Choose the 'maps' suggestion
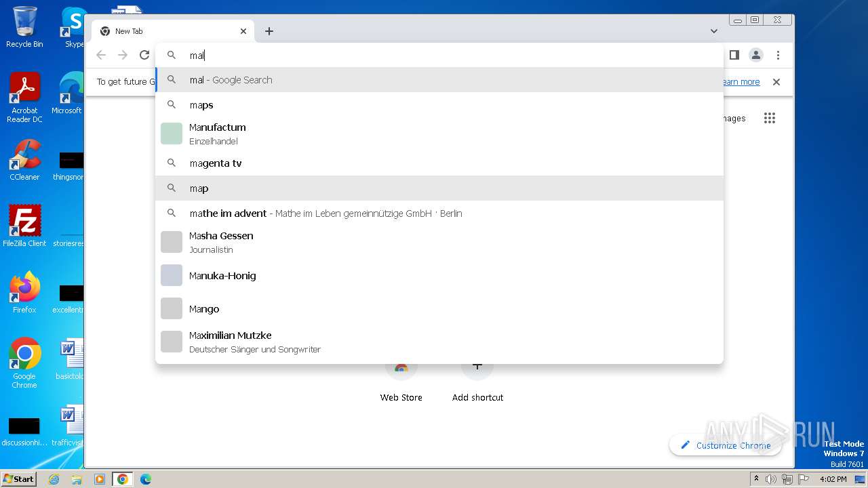 [439, 105]
